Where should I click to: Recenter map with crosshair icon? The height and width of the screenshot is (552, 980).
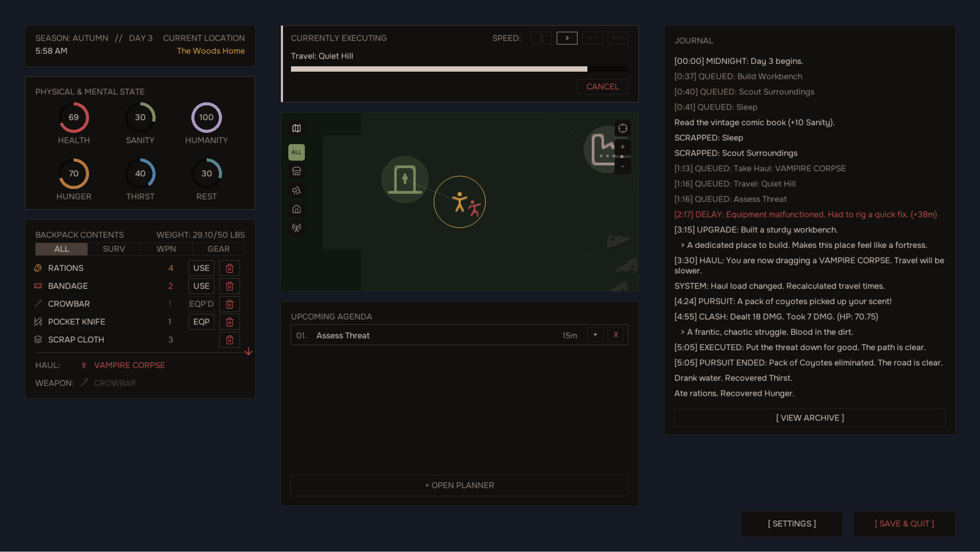coord(623,128)
